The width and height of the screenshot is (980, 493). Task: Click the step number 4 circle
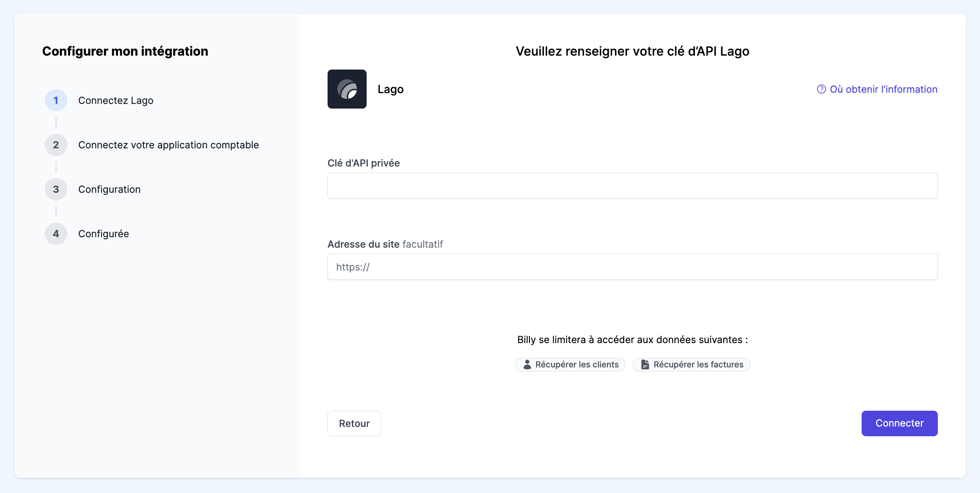56,234
